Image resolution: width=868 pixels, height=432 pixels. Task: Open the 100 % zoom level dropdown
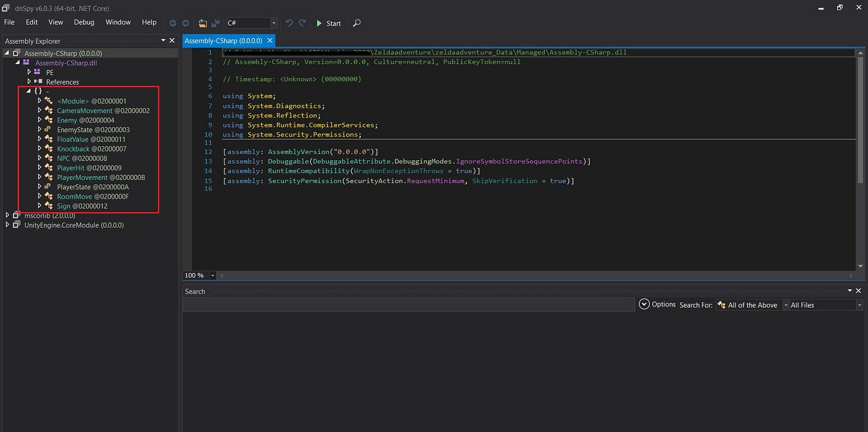click(213, 275)
